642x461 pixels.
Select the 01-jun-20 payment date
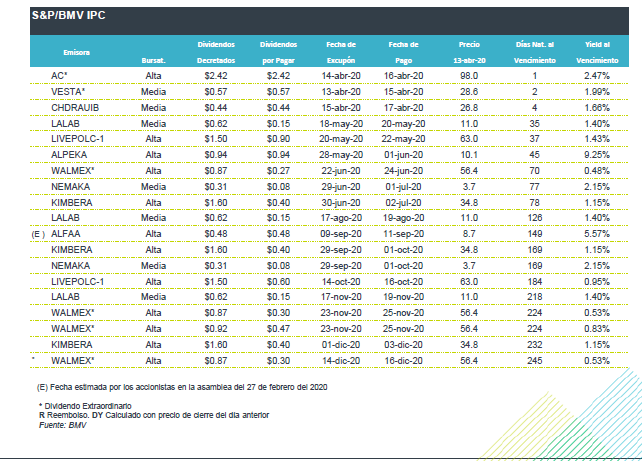click(x=404, y=155)
